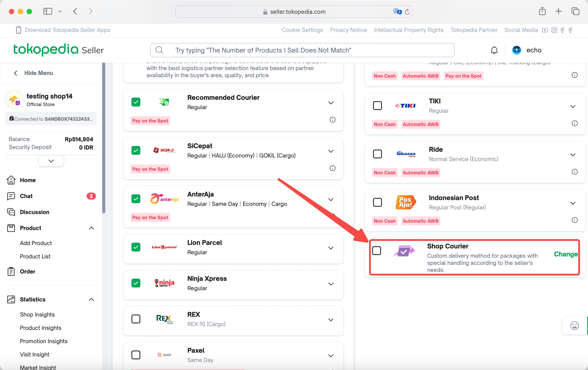
Task: Open the Instagram social media icon
Action: [x=554, y=30]
